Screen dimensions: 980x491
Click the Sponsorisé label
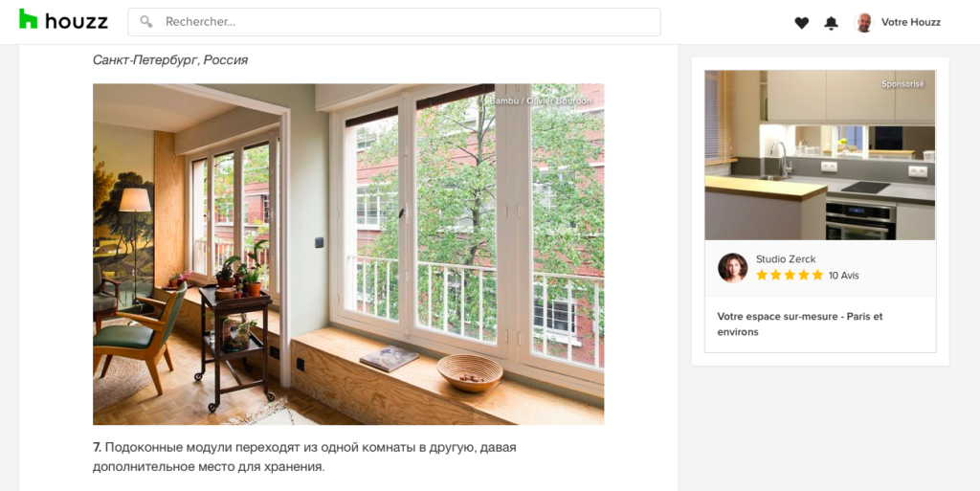(x=902, y=83)
